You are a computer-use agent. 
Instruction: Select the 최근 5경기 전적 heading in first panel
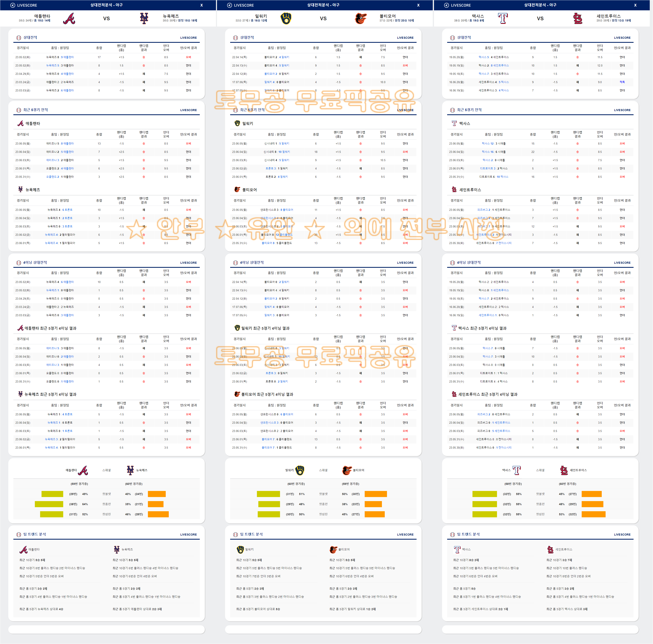pyautogui.click(x=35, y=110)
